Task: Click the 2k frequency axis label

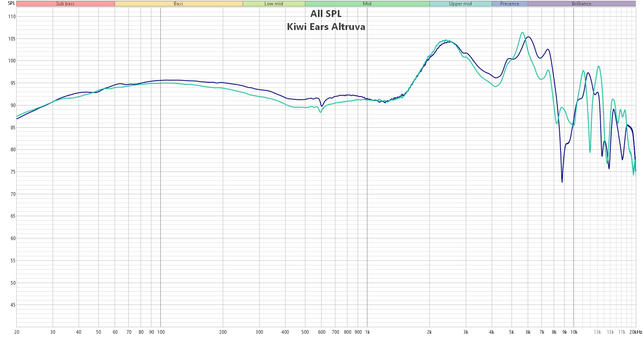Action: [x=429, y=332]
